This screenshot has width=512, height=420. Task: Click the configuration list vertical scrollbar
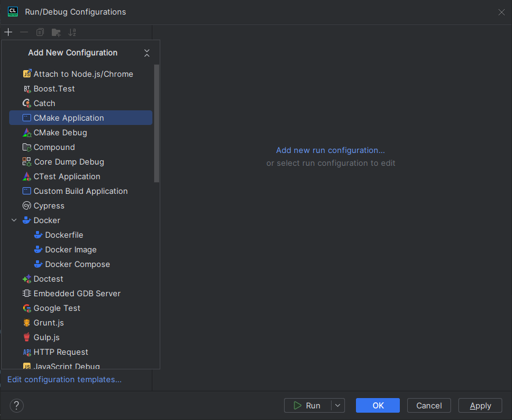[x=157, y=123]
